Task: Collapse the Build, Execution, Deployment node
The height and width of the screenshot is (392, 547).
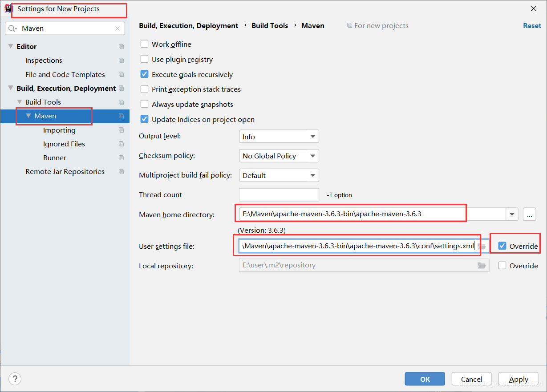Action: [x=11, y=89]
